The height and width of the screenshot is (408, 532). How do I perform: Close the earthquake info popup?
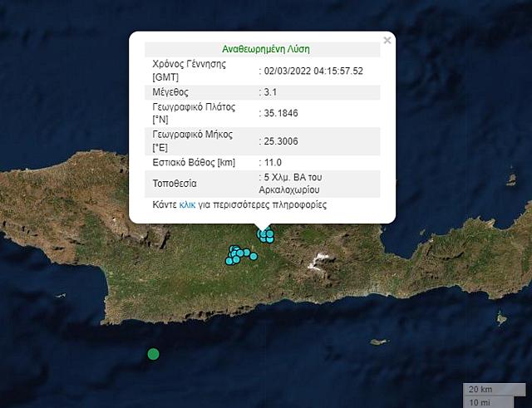(387, 40)
